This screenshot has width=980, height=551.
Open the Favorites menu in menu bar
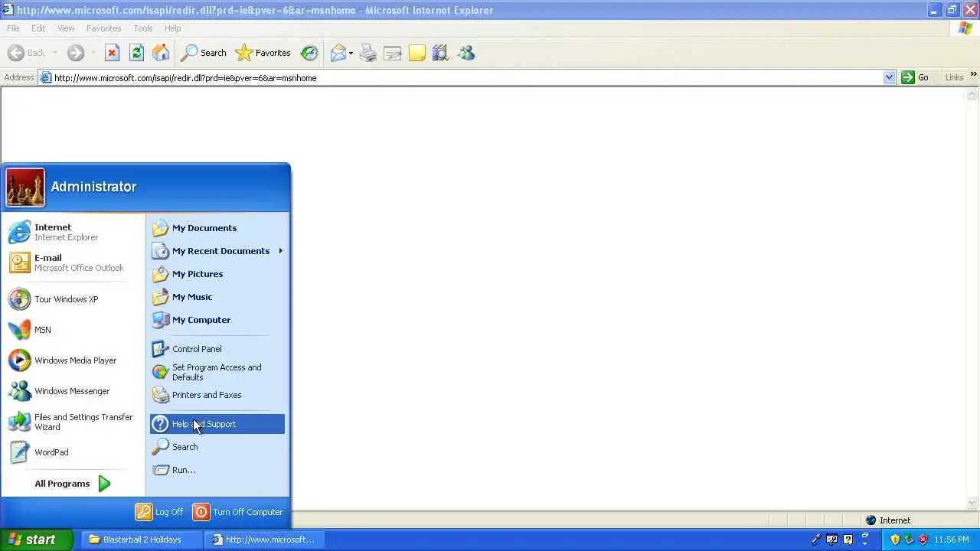(x=103, y=28)
